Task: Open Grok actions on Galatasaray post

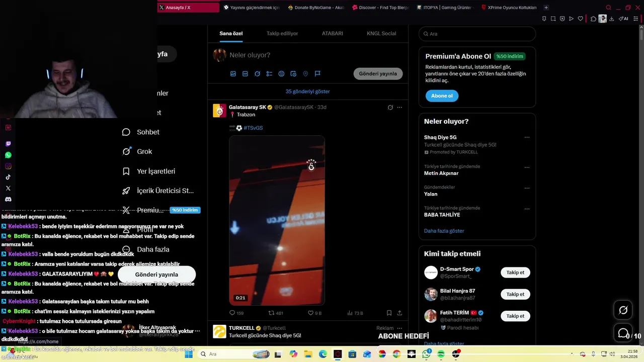Action: (390, 107)
